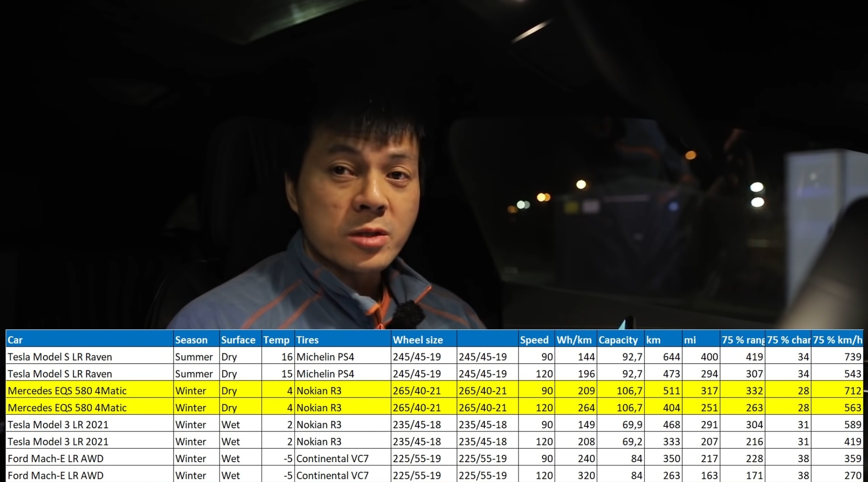Select the 75 % km/h column header
This screenshot has height=482, width=868.
pos(837,340)
